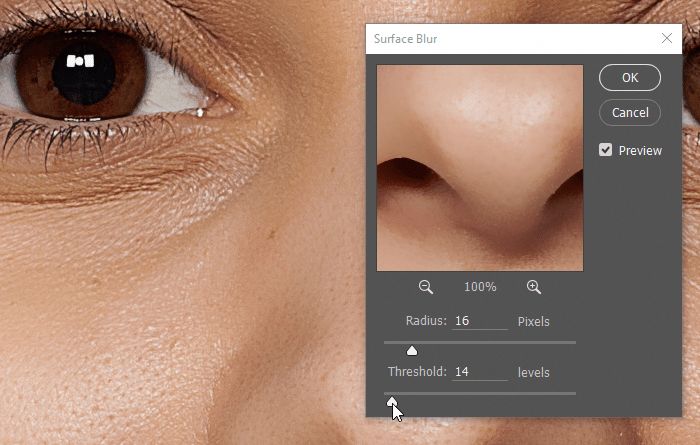
Task: Click the zoom out magnifier icon
Action: coord(426,287)
